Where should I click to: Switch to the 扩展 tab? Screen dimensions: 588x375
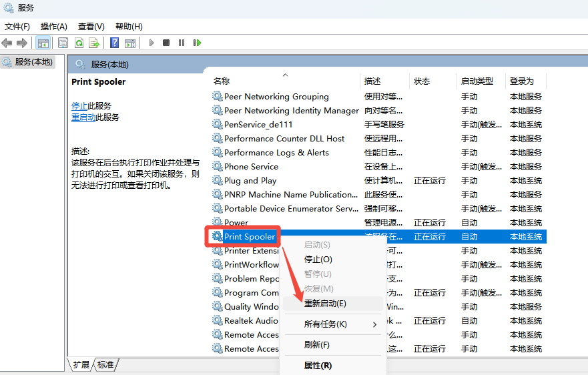(81, 364)
